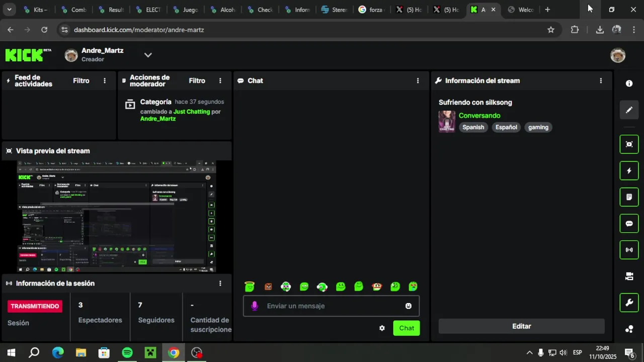Click the Just Chatting category thumbnail
The height and width of the screenshot is (362, 644).
[447, 121]
